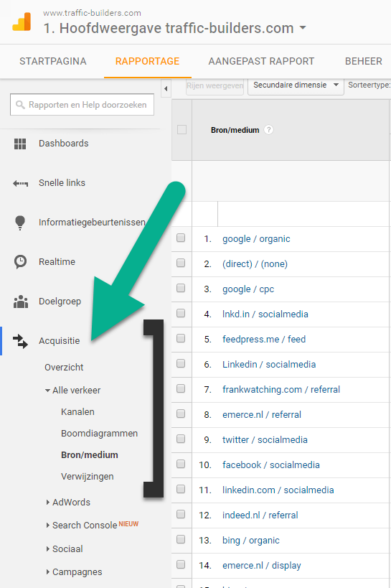Screen dimensions: 391x588
Task: Collapse the sidebar with the arrow handle
Action: tap(166, 89)
